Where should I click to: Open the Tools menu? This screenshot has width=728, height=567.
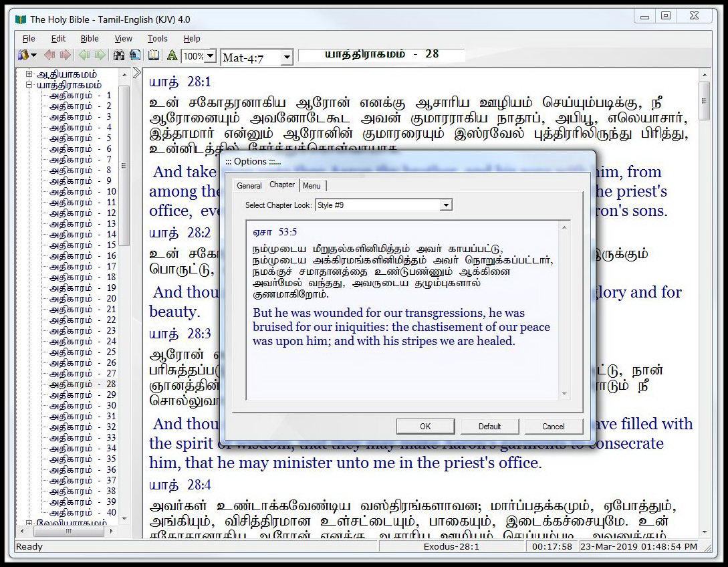coord(157,39)
